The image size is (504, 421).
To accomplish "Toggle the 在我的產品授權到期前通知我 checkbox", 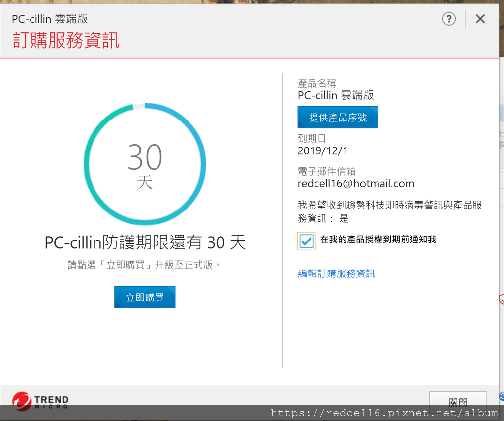I will pos(306,241).
